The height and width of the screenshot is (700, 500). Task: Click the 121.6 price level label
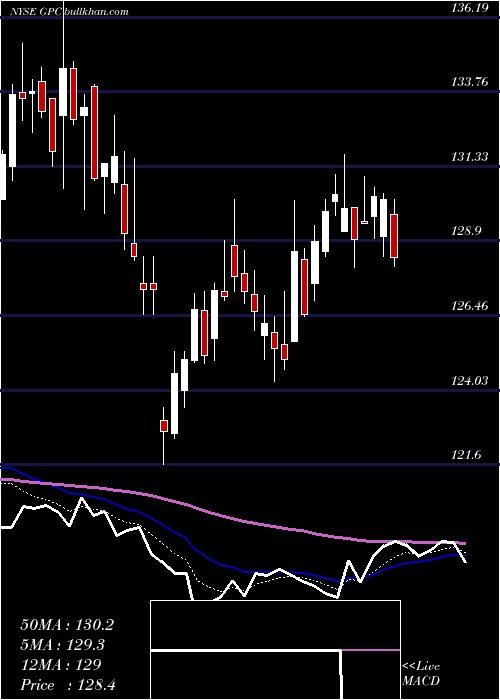466,455
